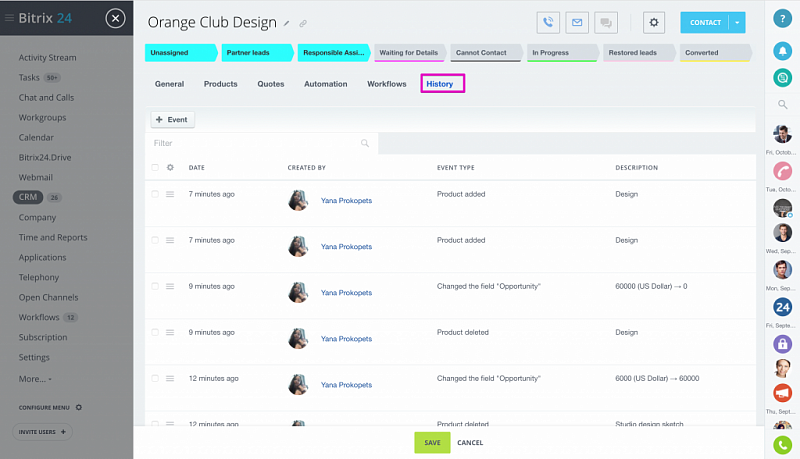Click the phone call icon button
This screenshot has width=800, height=459.
click(x=548, y=22)
